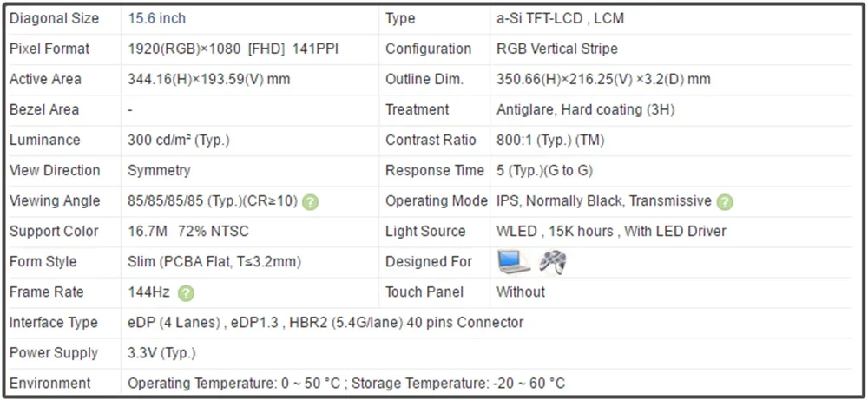Viewport: 868px width, 400px height.
Task: Select '350.66(H)×216.25(V) ×3.2(D) mm' value
Action: tap(603, 79)
